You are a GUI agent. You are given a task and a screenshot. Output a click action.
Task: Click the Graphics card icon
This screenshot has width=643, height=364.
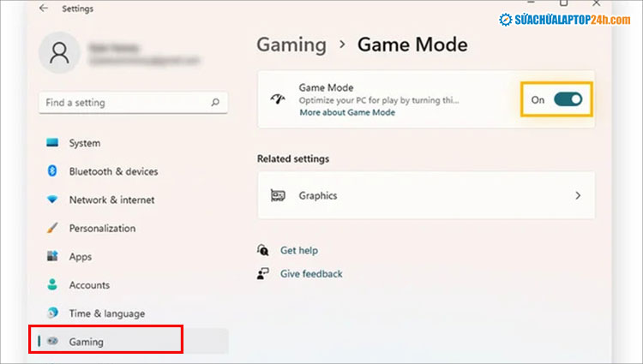[278, 195]
